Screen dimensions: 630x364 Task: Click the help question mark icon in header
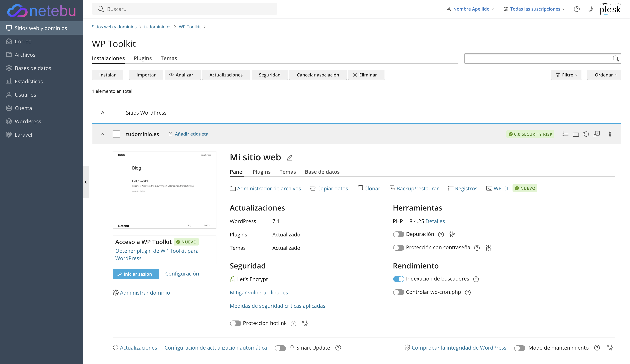tap(576, 9)
